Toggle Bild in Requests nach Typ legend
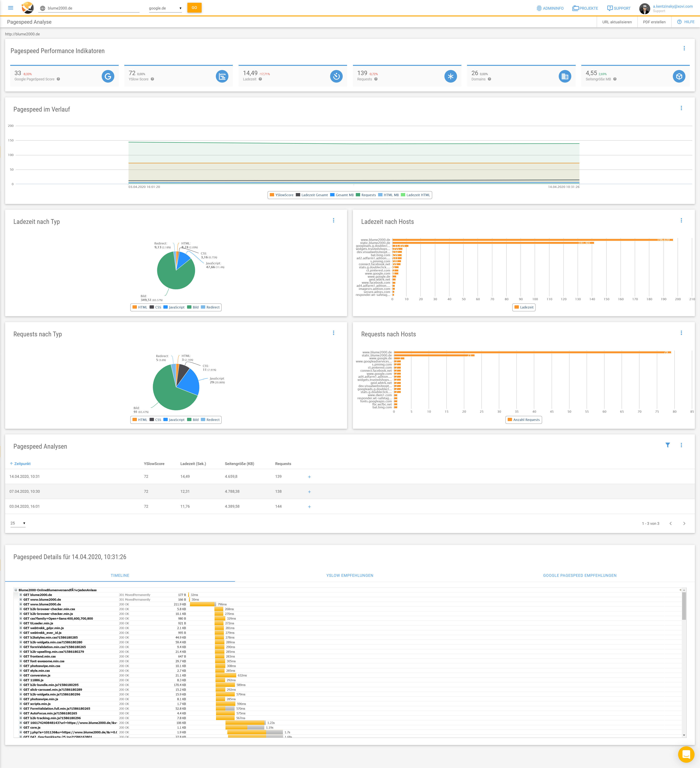The width and height of the screenshot is (700, 768). [x=193, y=420]
